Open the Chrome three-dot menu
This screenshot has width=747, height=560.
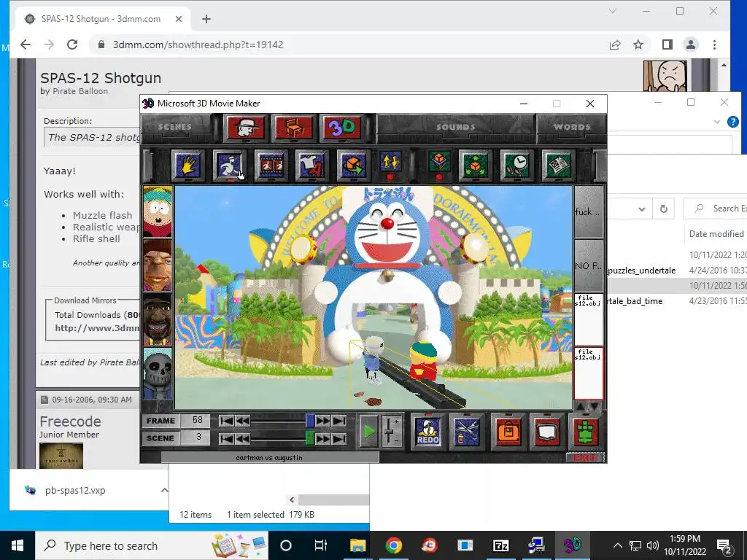(x=714, y=44)
